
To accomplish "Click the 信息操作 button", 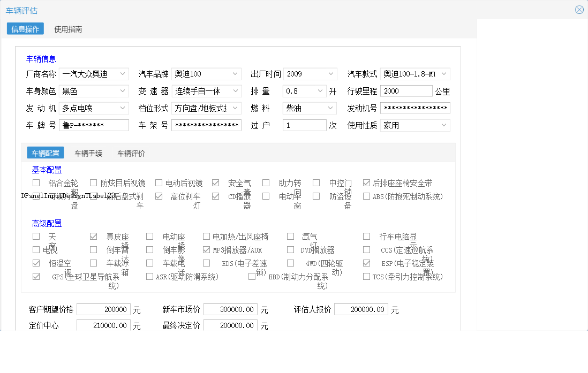I will [25, 29].
